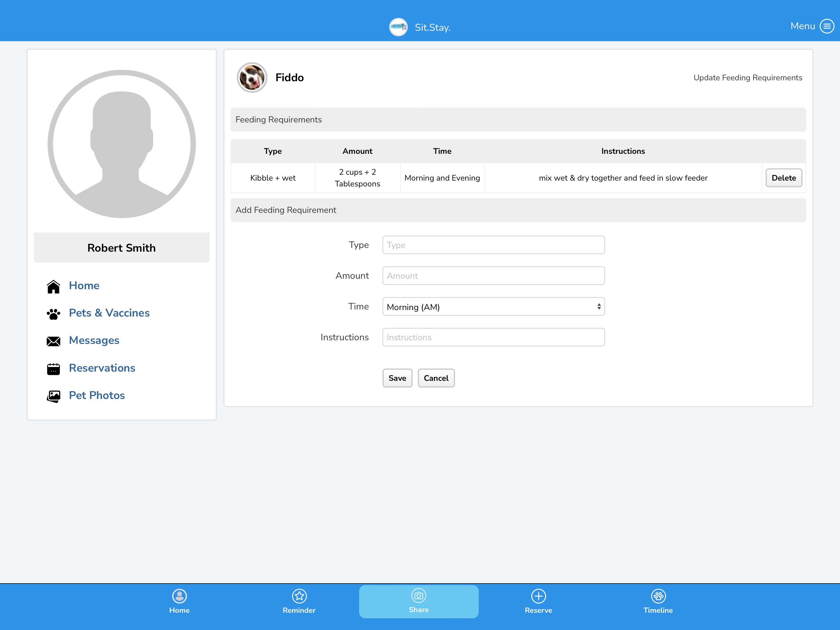840x630 pixels.
Task: Tap the camera icon for Share
Action: click(419, 596)
